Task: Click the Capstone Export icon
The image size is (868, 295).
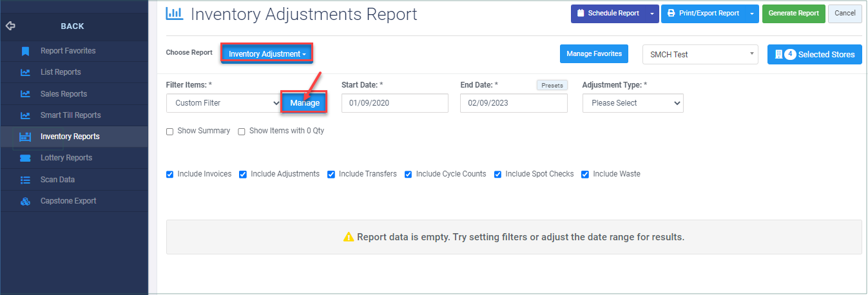Action: (25, 201)
